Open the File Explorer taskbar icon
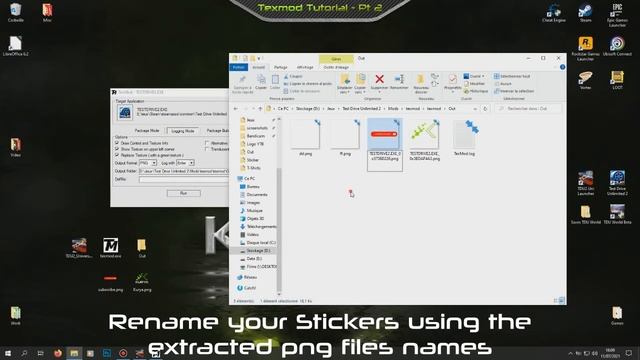640x360 pixels. click(x=74, y=353)
